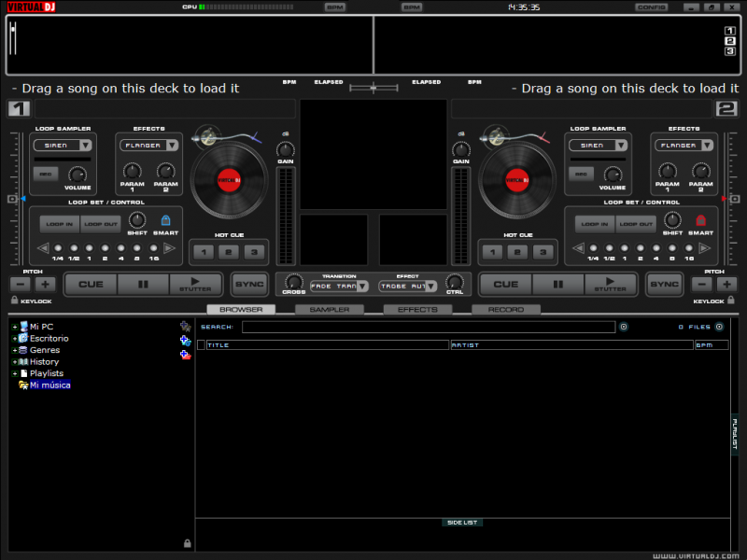747x560 pixels.
Task: Open the deck 2 Siren sampler dropdown
Action: [x=621, y=146]
